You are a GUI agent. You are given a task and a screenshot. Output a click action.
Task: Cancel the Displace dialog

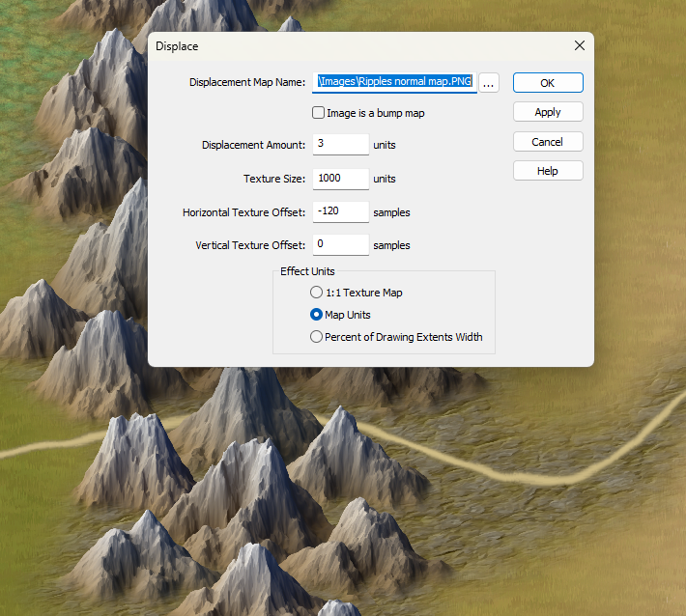click(548, 142)
